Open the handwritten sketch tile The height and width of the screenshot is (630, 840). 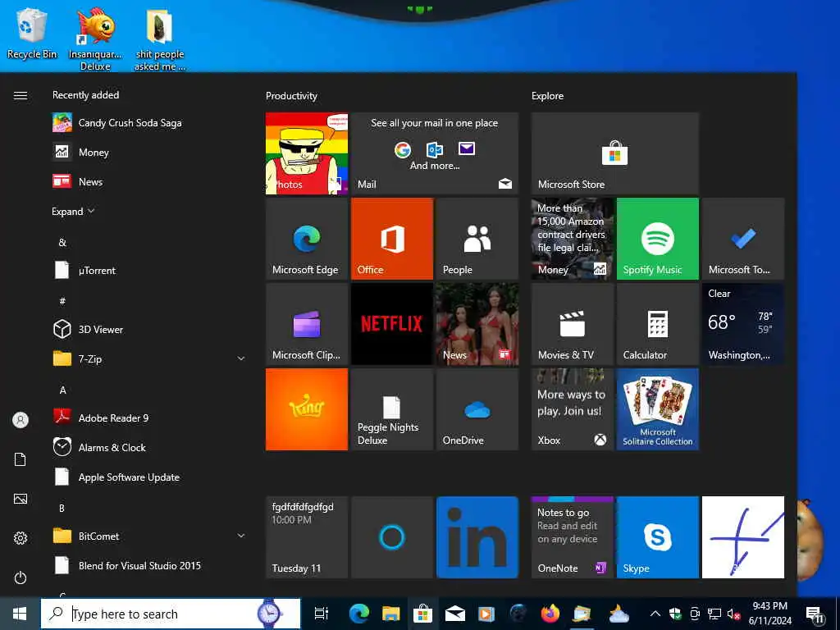tap(742, 536)
